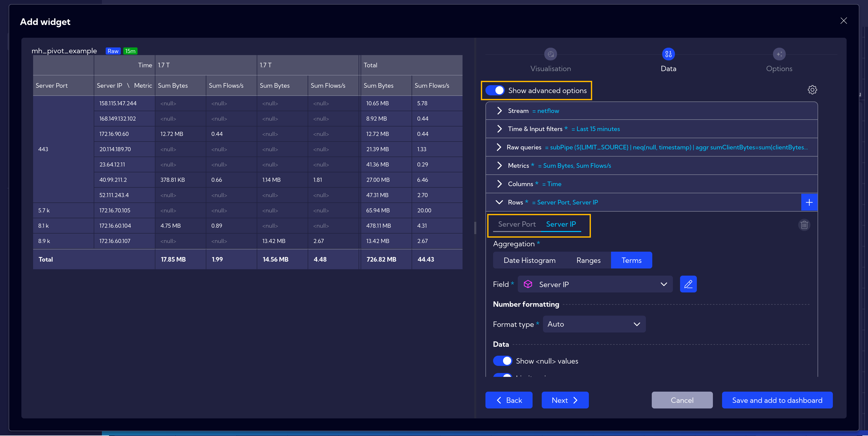Open the Format type dropdown
The width and height of the screenshot is (868, 436).
(x=594, y=324)
